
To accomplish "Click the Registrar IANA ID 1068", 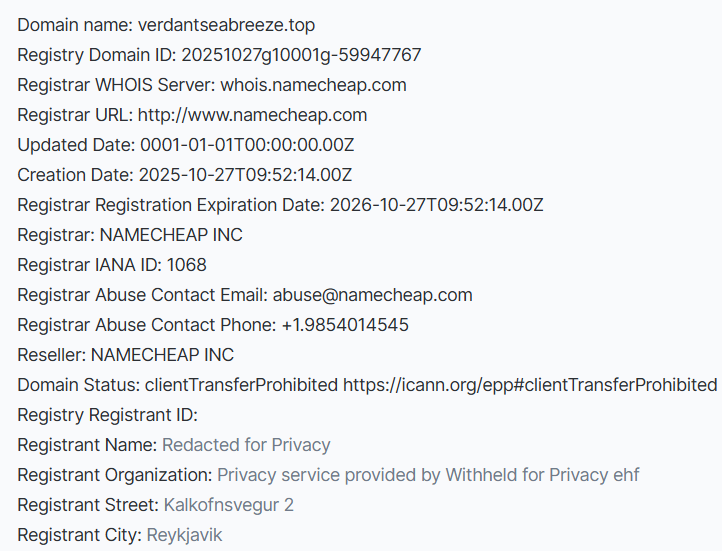I will [x=187, y=265].
